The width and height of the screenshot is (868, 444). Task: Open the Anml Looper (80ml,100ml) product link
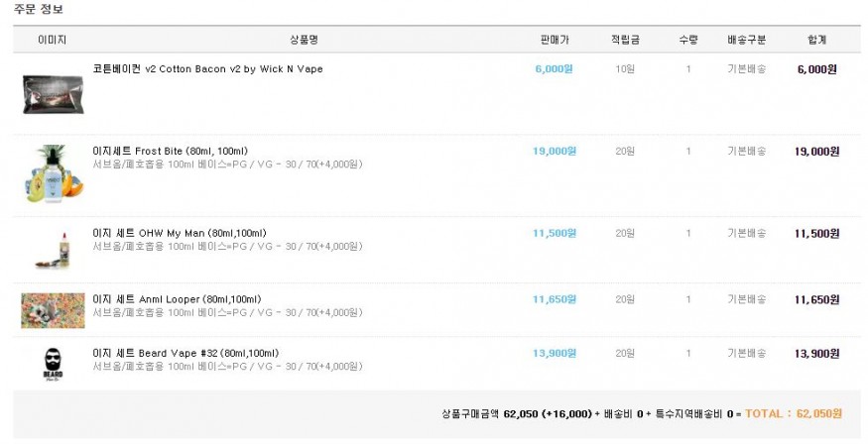pyautogui.click(x=177, y=299)
